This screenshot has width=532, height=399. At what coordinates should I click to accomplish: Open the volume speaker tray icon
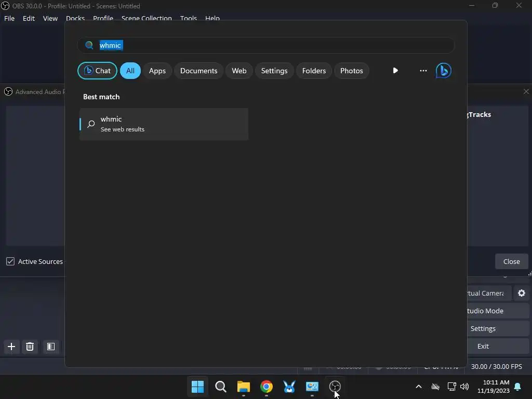[x=464, y=387]
